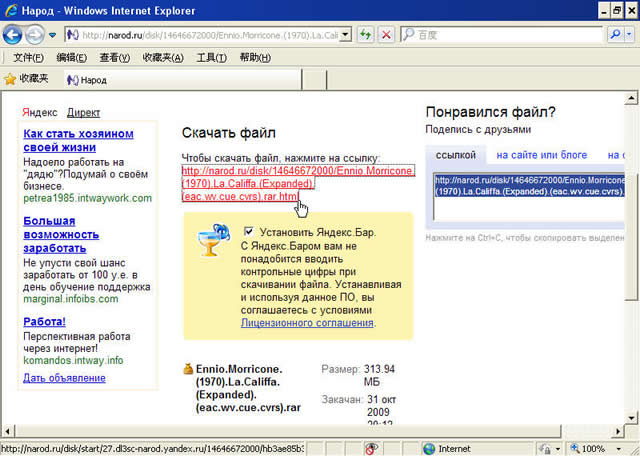
Task: Open the 查看(V) menu
Action: tap(115, 58)
